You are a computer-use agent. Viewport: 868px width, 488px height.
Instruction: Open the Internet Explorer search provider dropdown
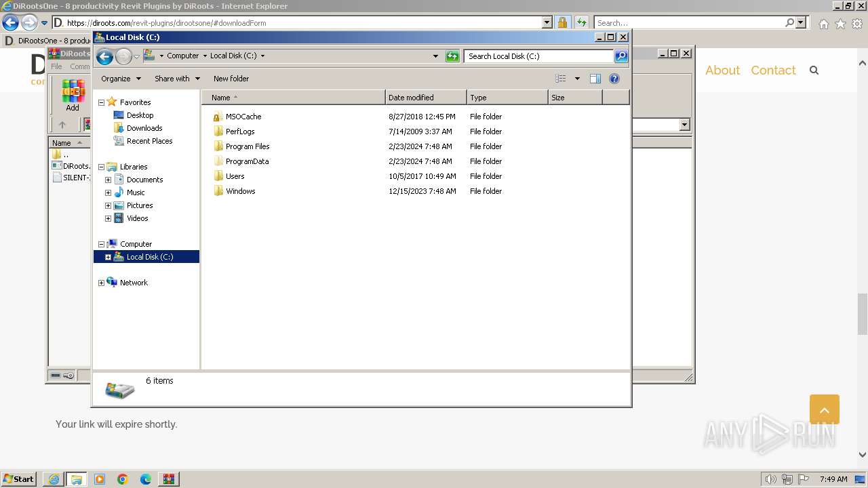click(801, 23)
